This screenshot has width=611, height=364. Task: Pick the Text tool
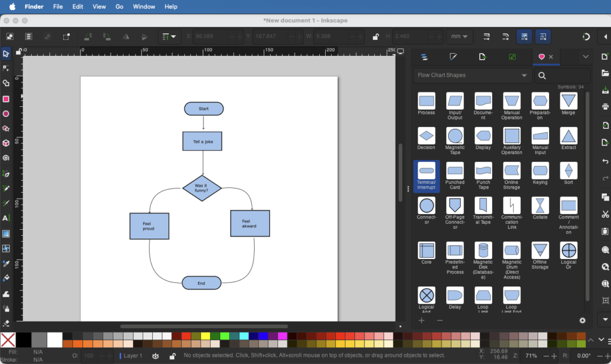pos(6,219)
